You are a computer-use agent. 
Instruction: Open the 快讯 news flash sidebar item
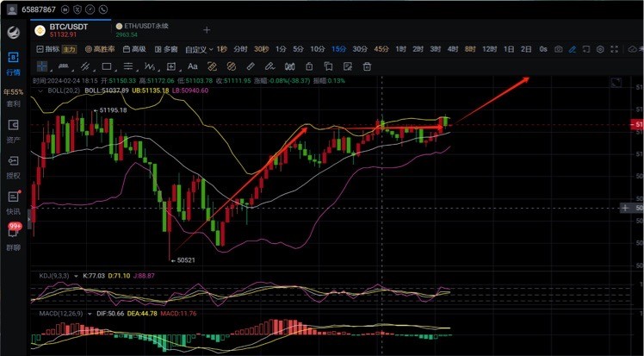tap(13, 203)
